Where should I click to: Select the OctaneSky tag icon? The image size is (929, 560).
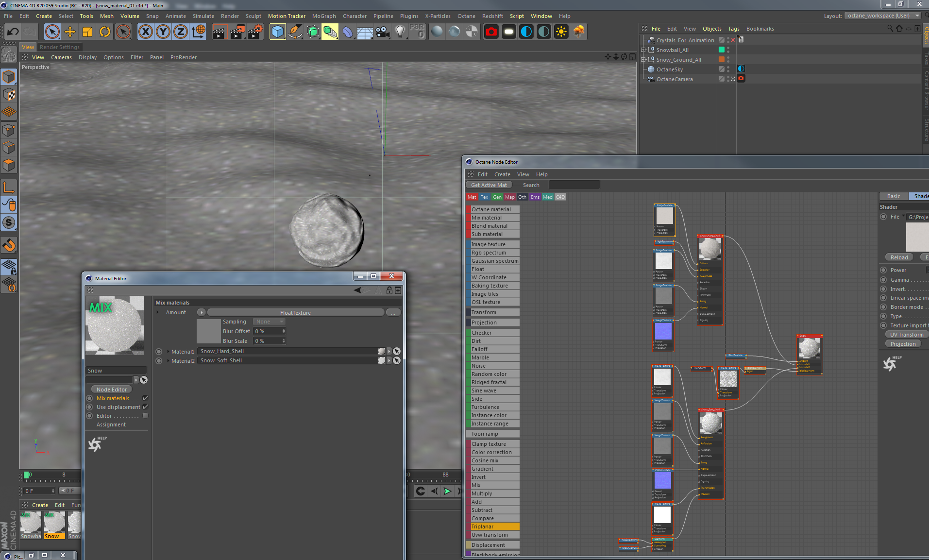(x=741, y=69)
